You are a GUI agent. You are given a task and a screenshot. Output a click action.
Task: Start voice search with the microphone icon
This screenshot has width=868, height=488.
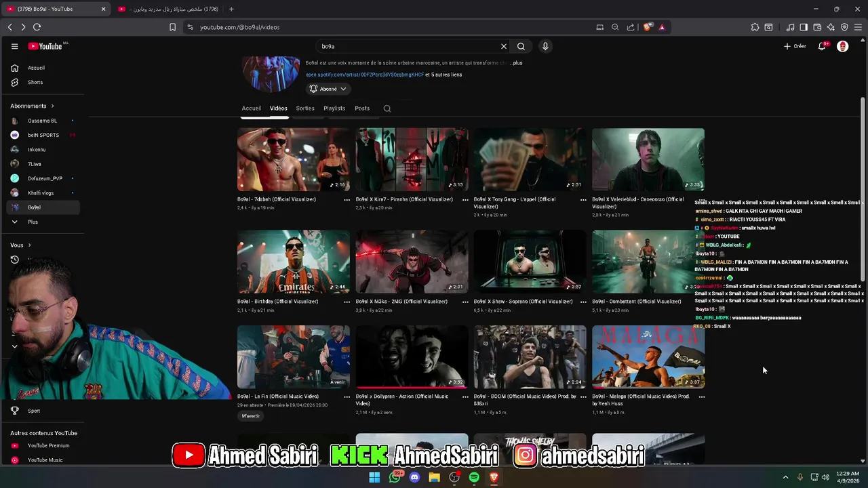click(545, 46)
